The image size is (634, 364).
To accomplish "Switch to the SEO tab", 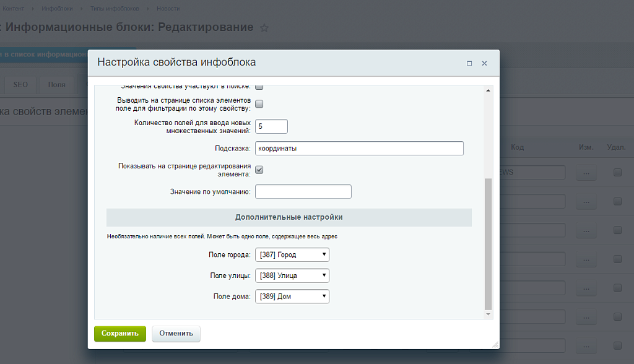I will click(x=20, y=85).
